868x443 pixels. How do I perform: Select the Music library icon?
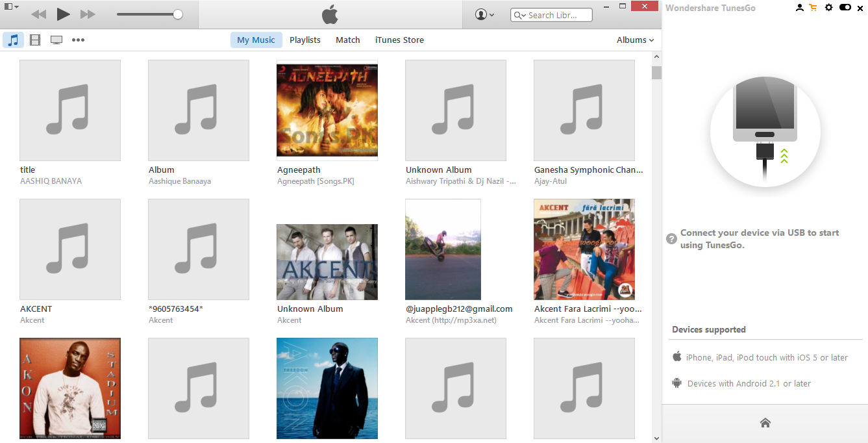[13, 40]
